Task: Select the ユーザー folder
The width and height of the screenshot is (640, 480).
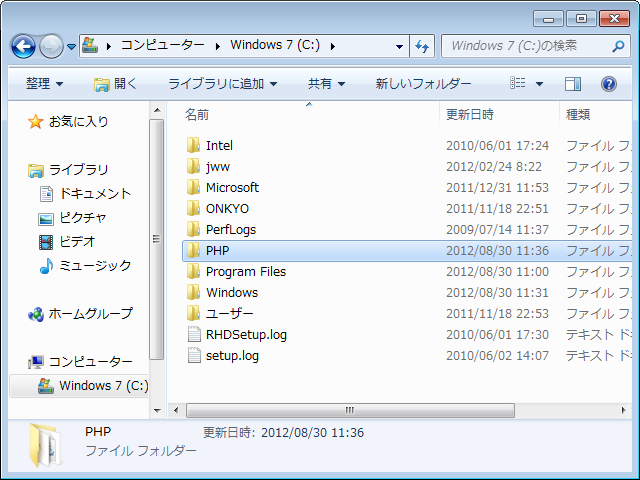Action: 229,314
